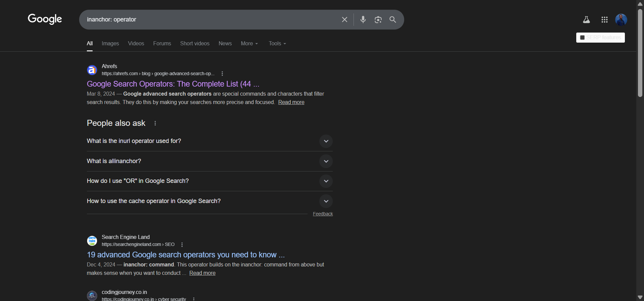Click codingjourney.co.in favicon
The height and width of the screenshot is (301, 644).
[92, 295]
